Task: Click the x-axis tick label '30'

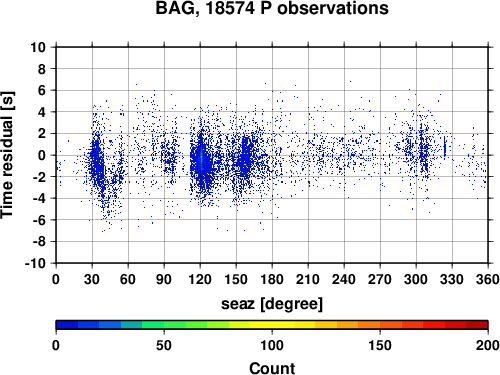Action: pyautogui.click(x=92, y=279)
